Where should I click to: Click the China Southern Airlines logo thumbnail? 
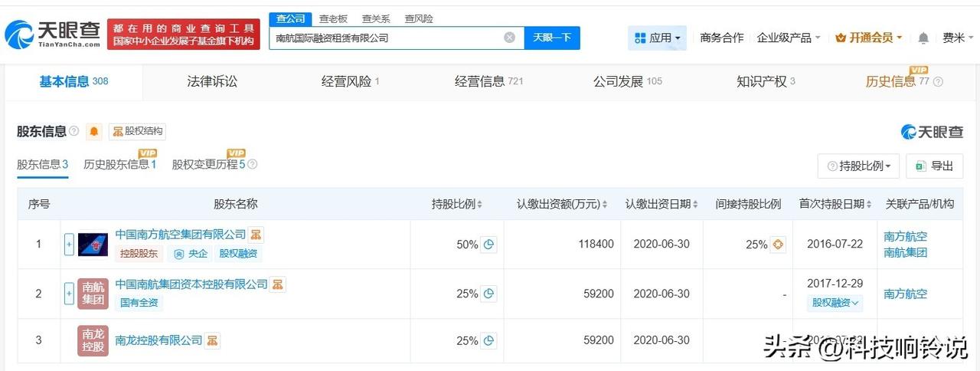pyautogui.click(x=93, y=245)
